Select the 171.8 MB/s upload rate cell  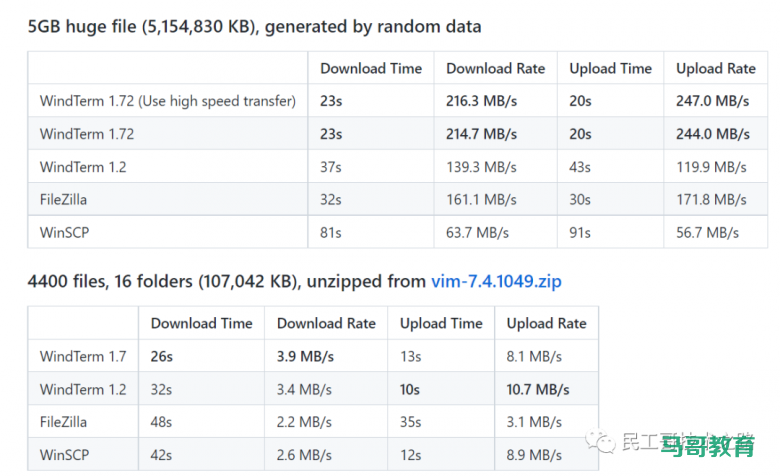pos(711,200)
